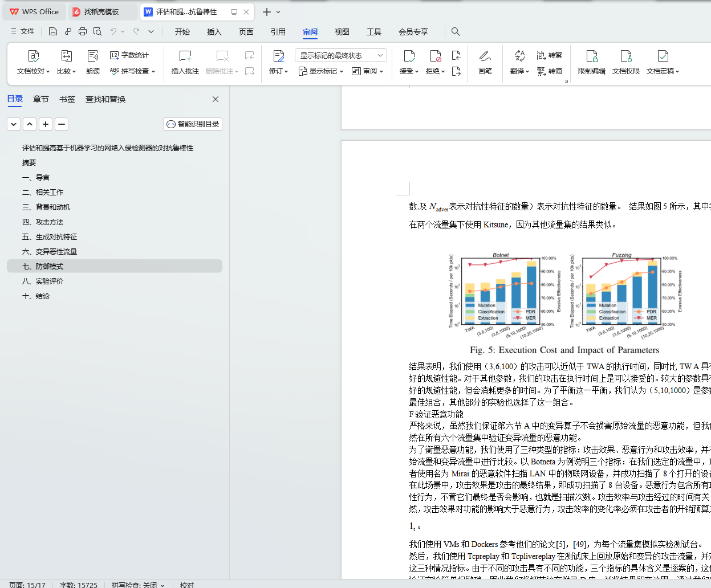Click 智能识别目录 button

(193, 124)
